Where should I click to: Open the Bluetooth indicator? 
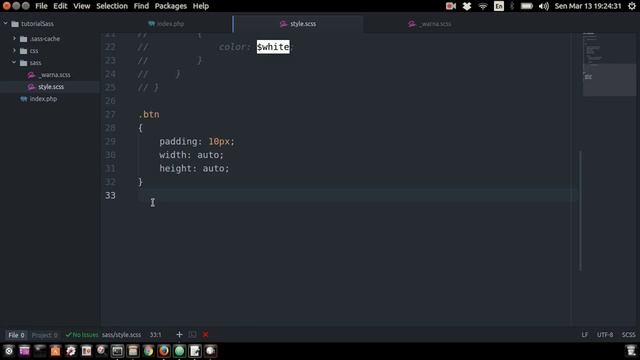point(512,6)
